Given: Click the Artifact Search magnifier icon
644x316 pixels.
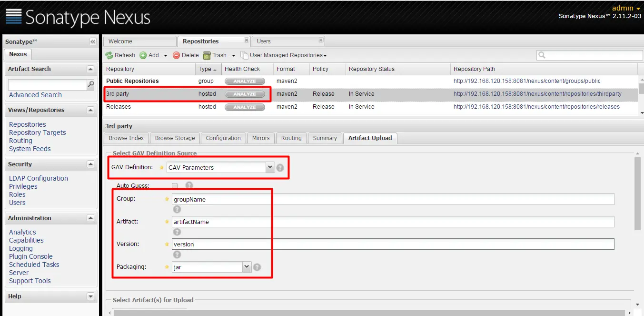Looking at the screenshot, I should click(90, 85).
